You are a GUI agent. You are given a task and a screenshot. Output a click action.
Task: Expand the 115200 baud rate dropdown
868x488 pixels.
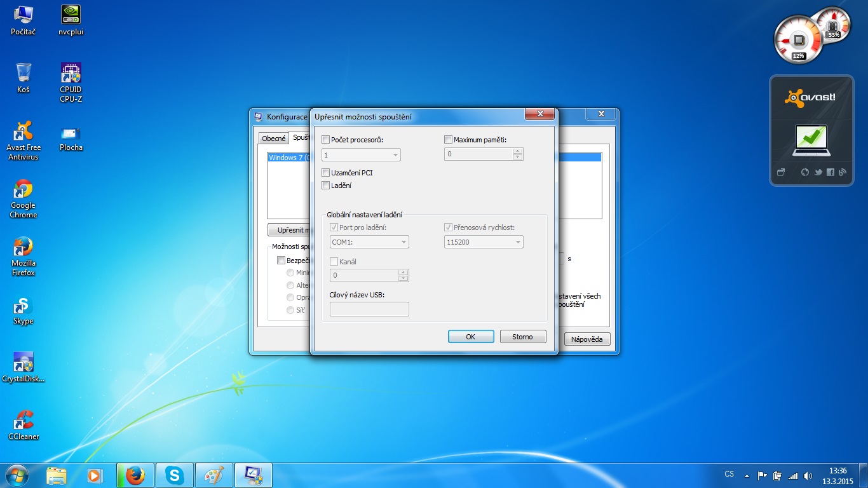click(483, 242)
